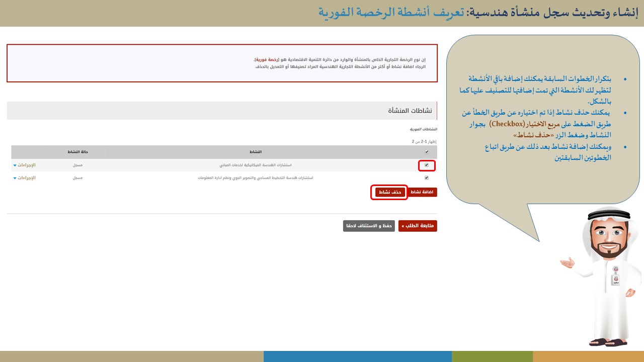644x362 pixels.
Task: Uncheck the survey planning engineering activity checkbox
Action: (x=427, y=178)
